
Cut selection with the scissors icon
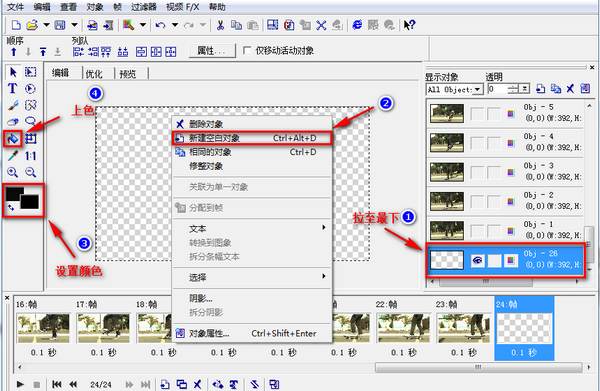220,25
